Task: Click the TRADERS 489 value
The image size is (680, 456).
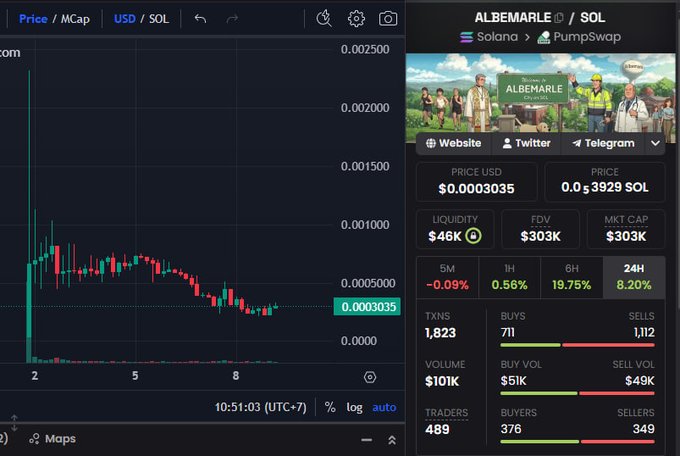Action: [437, 430]
